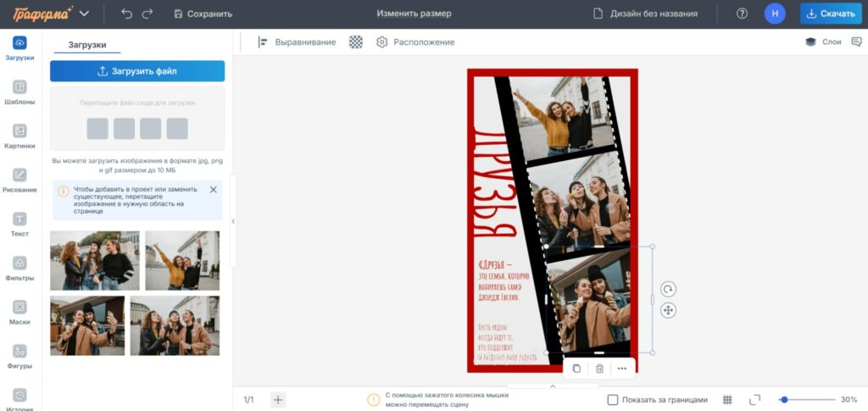Screen dimensions: 868x411
Task: Click the red quote text block on canvas
Action: 504,280
